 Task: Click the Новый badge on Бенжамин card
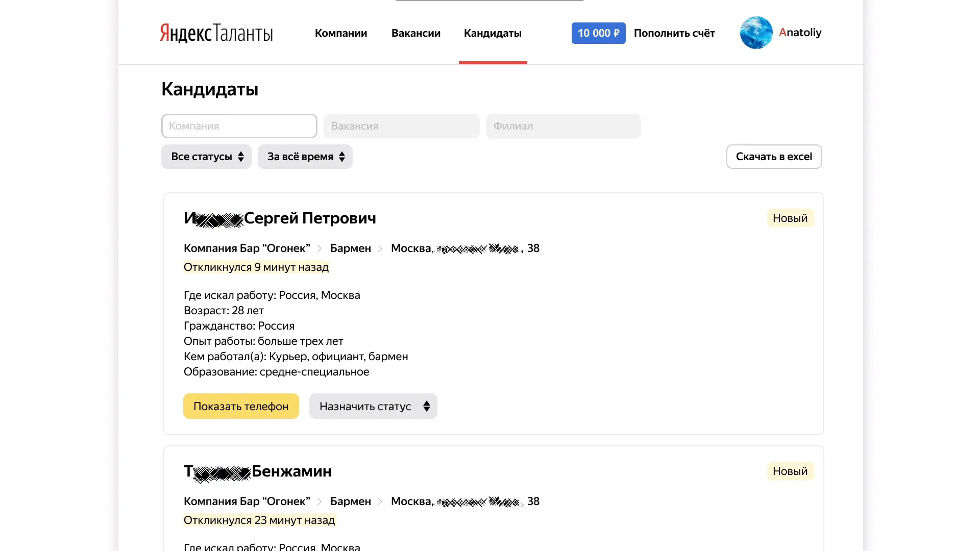tap(790, 471)
